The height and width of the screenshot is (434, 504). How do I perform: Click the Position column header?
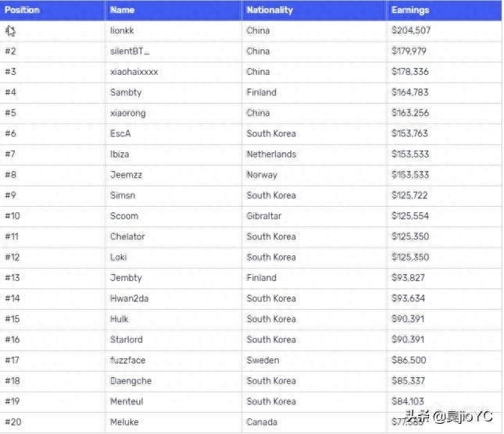pyautogui.click(x=22, y=10)
